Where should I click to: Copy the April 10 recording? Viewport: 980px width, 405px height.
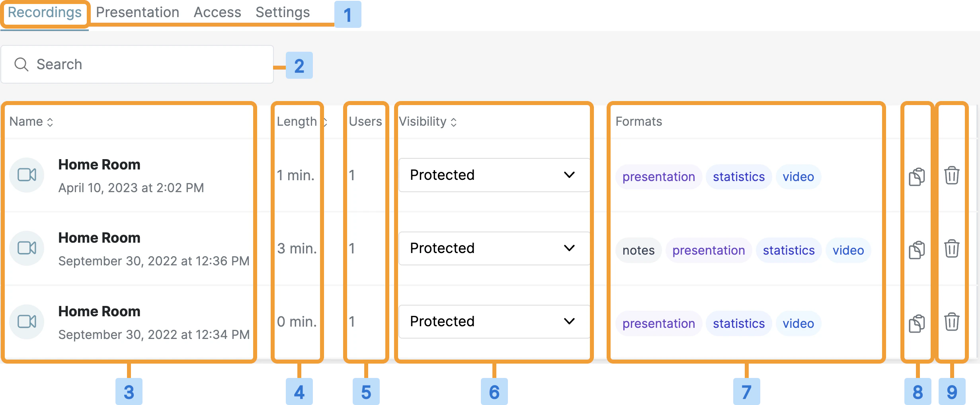coord(917,175)
